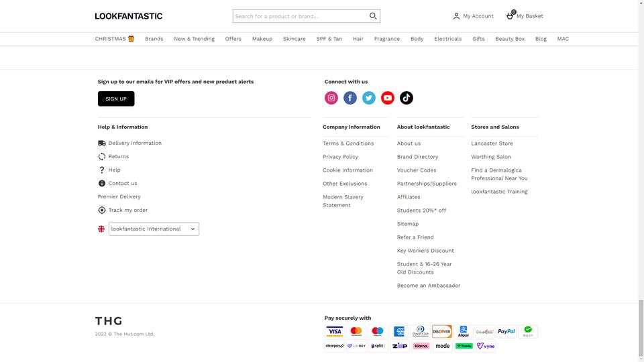Click the PayPal payment icon
The width and height of the screenshot is (644, 362).
tap(506, 332)
